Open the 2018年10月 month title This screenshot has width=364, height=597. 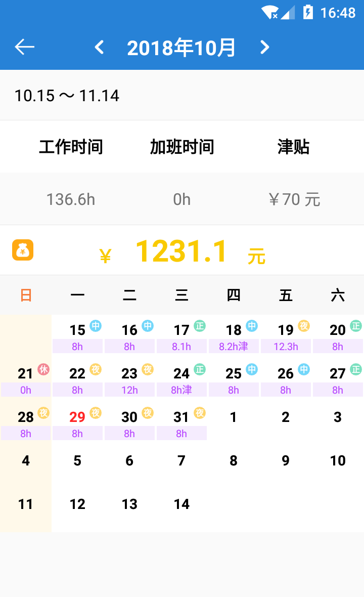(x=181, y=48)
